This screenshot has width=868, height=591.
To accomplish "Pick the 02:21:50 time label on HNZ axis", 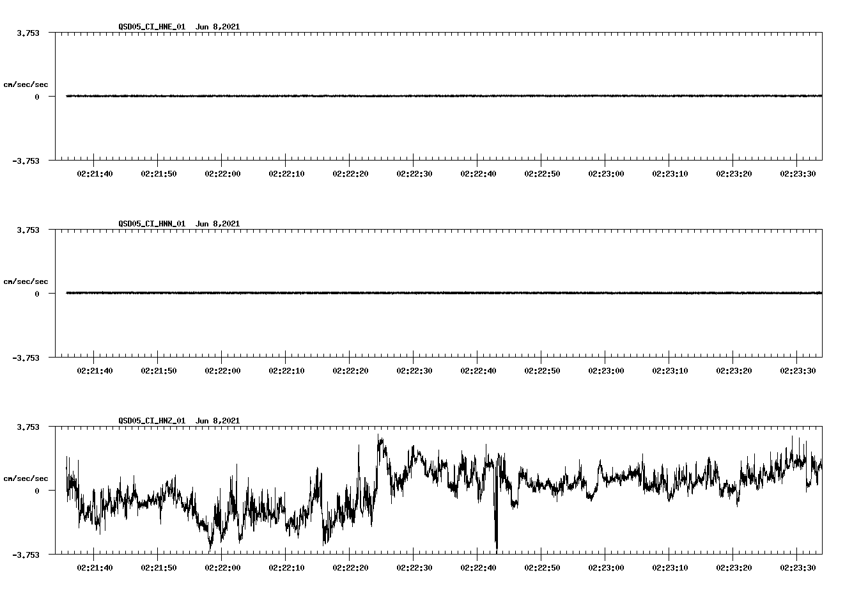I will 159,568.
